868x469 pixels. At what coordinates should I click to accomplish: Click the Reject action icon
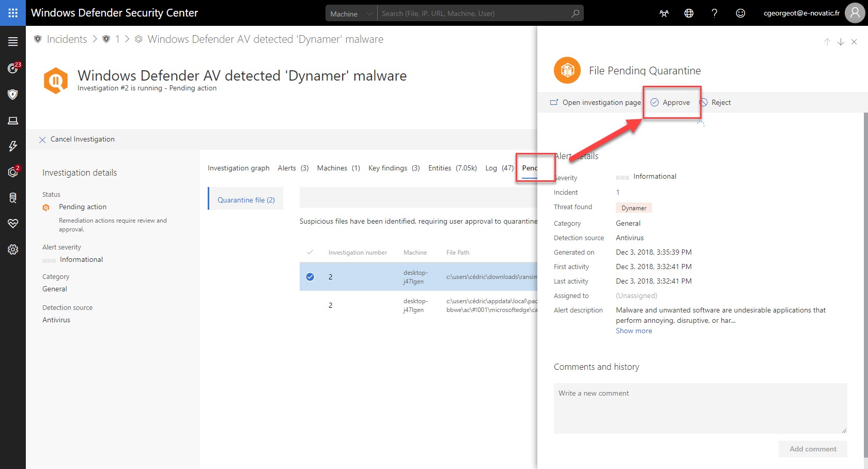click(704, 102)
